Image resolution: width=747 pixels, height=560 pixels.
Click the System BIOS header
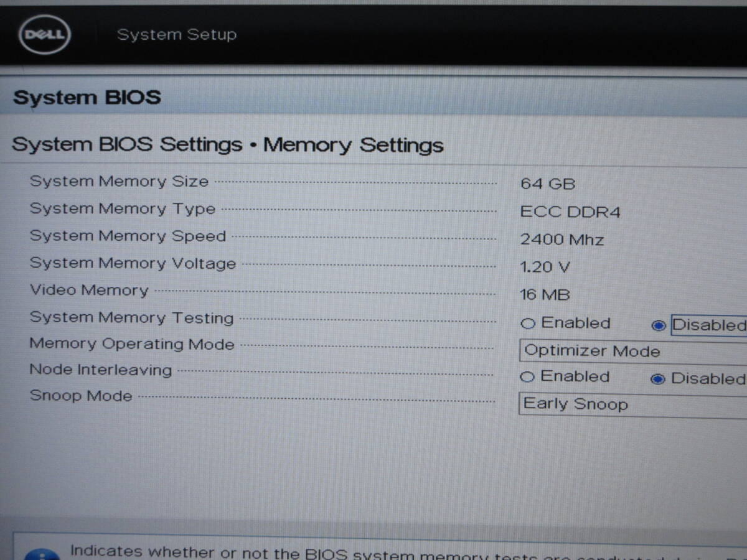coord(87,98)
